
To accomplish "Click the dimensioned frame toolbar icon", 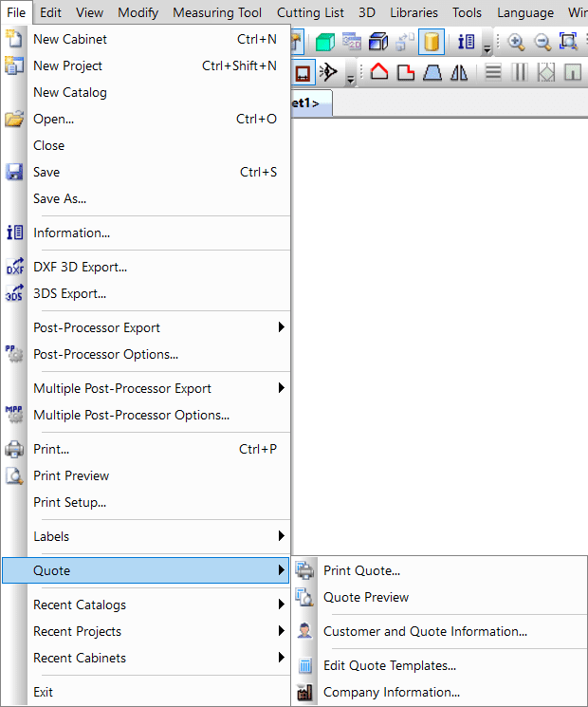I will pyautogui.click(x=303, y=72).
